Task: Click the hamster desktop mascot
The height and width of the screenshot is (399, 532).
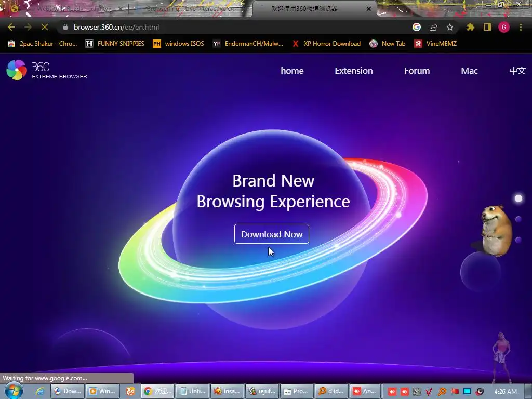Action: tap(496, 231)
